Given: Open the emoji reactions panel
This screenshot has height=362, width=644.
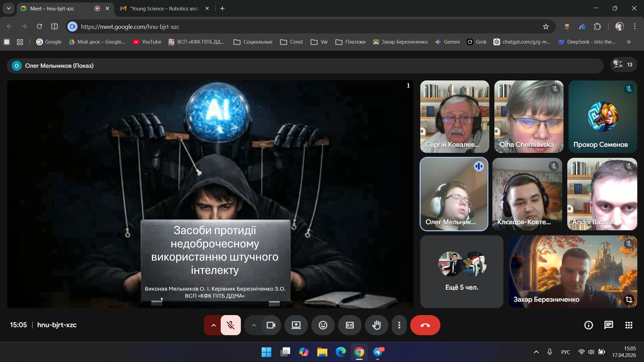Looking at the screenshot, I should (323, 325).
